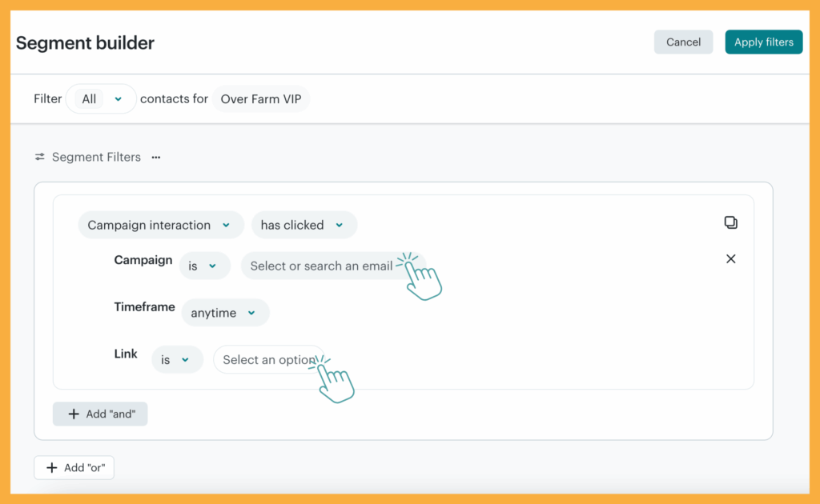Click the Apply filters button
The width and height of the screenshot is (820, 504).
tap(763, 42)
